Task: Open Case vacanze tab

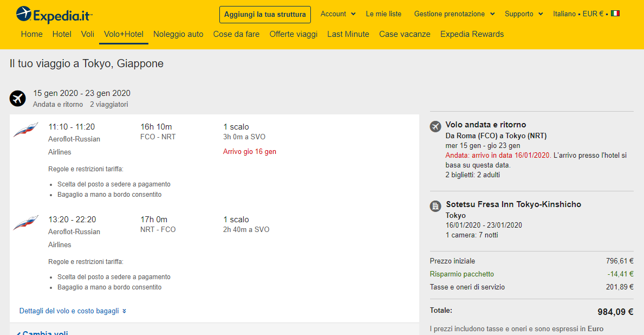Action: (x=405, y=34)
